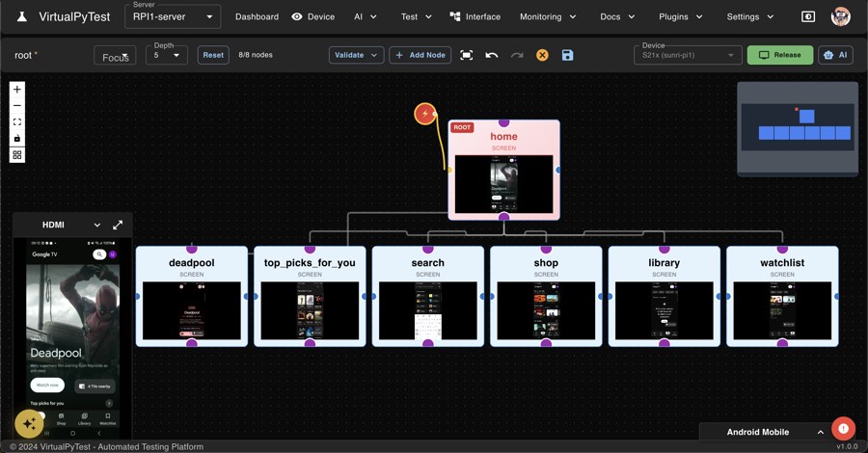Open the Device menu item
868x453 pixels.
(313, 16)
